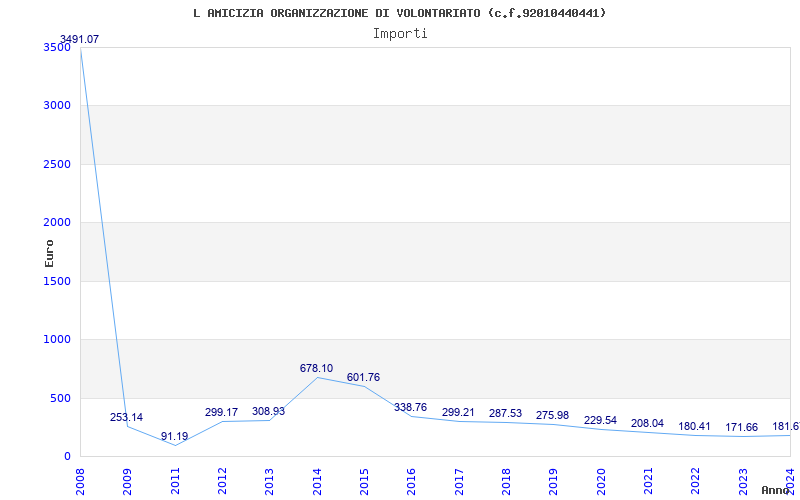Click the data label 180.41
Viewport: 800px width, 500px height.
(694, 427)
